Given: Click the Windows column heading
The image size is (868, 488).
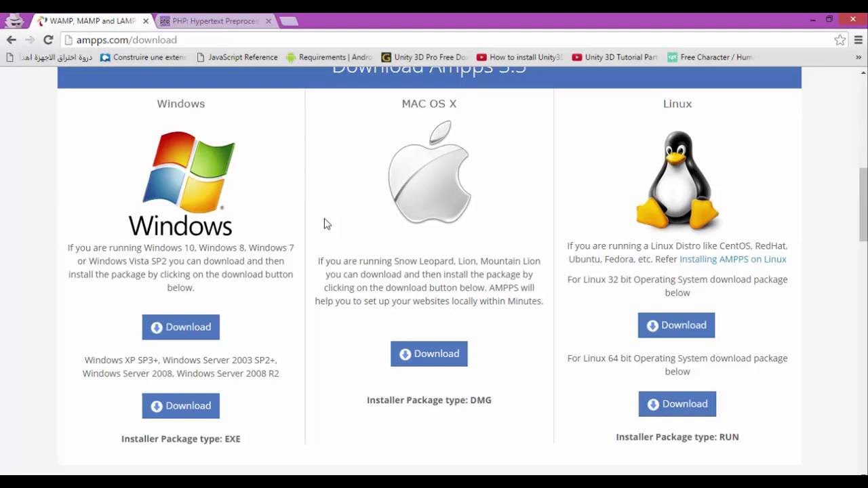Looking at the screenshot, I should coord(181,104).
